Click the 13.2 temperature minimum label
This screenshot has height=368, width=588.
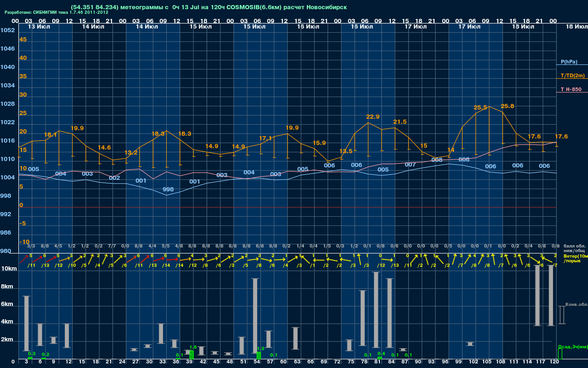[x=131, y=152]
